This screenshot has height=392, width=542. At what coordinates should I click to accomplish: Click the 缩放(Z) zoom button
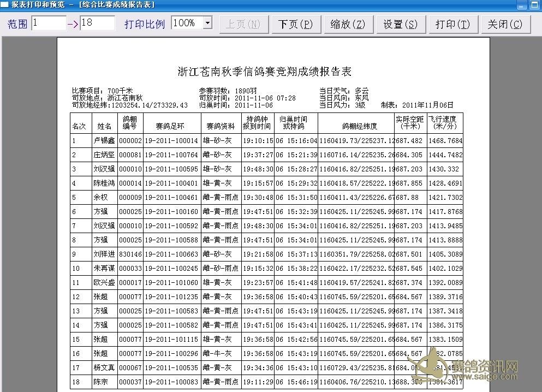(348, 24)
